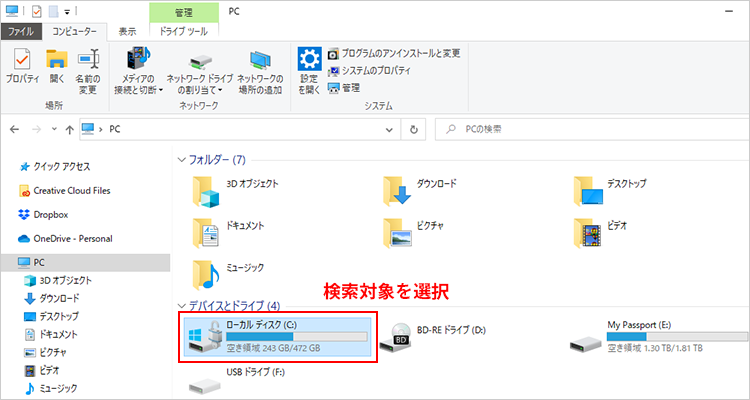Image resolution: width=750 pixels, height=400 pixels.
Task: Select Dropbox in the navigation pane
Action: 50,214
